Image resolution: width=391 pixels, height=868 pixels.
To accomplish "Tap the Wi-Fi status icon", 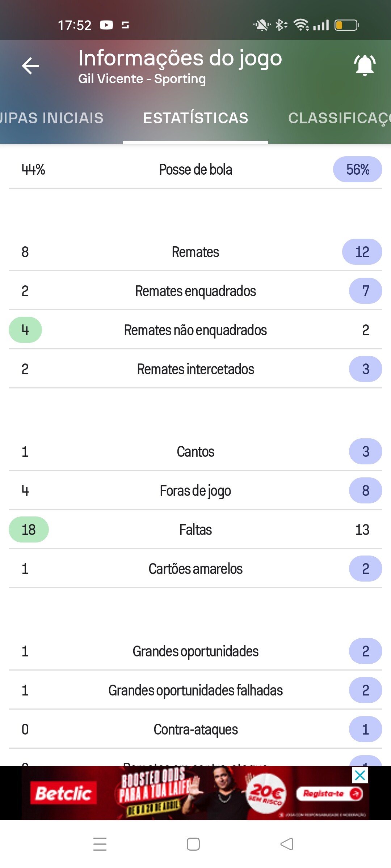I will pyautogui.click(x=300, y=25).
